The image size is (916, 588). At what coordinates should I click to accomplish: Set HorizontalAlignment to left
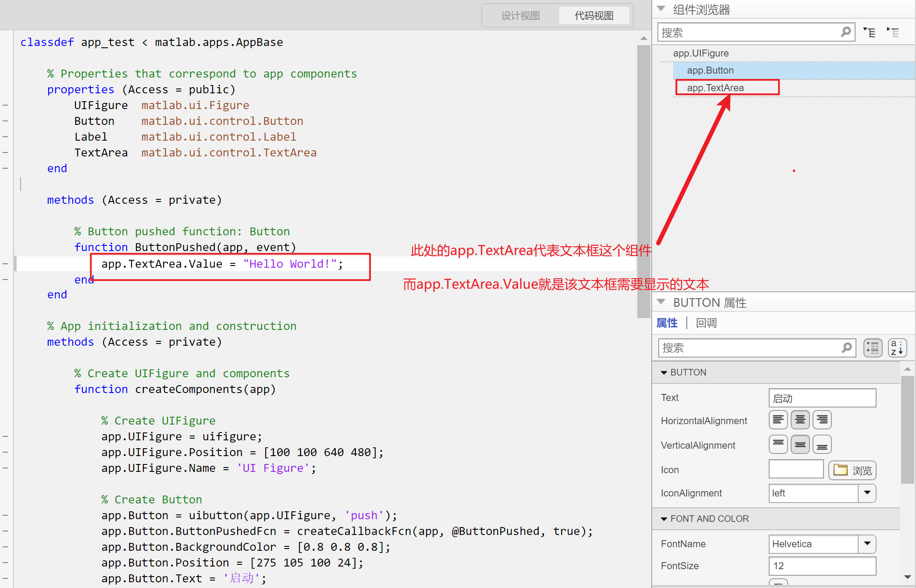coord(778,419)
